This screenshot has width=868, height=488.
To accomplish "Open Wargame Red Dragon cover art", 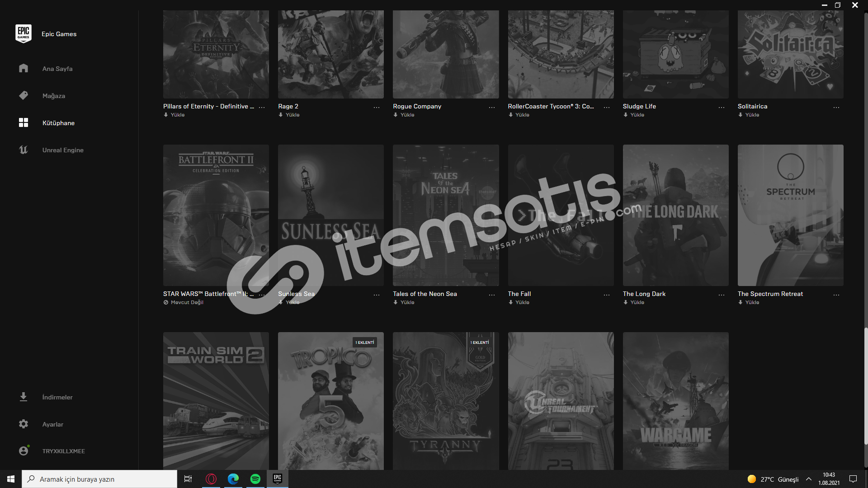I will [676, 401].
